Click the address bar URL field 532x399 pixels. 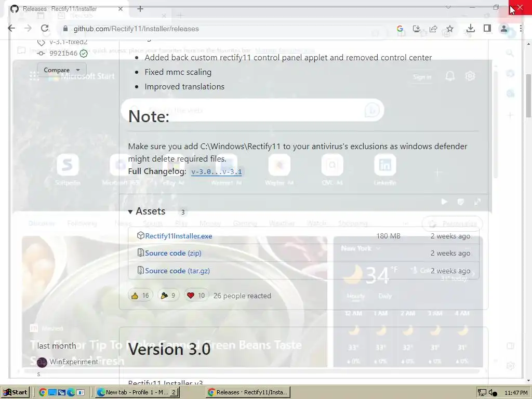[x=224, y=29]
